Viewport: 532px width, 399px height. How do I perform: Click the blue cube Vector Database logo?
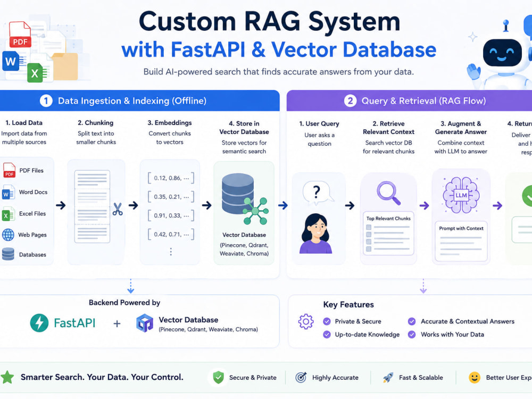pos(145,323)
